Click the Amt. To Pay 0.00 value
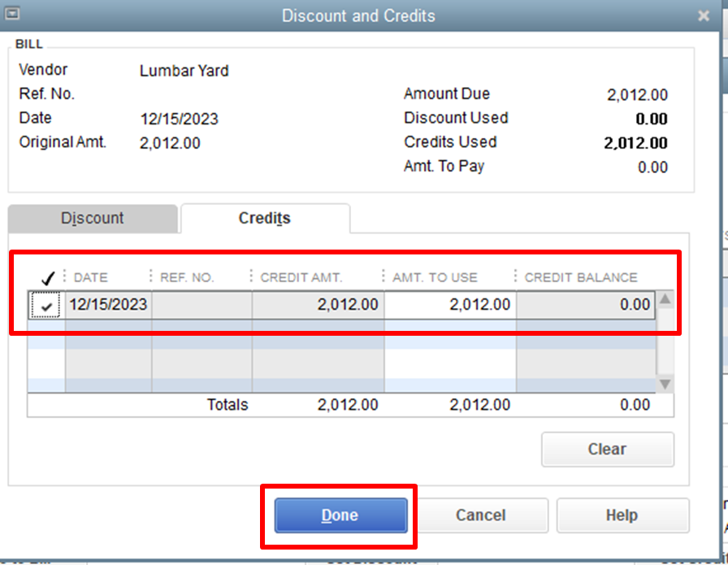 click(652, 167)
